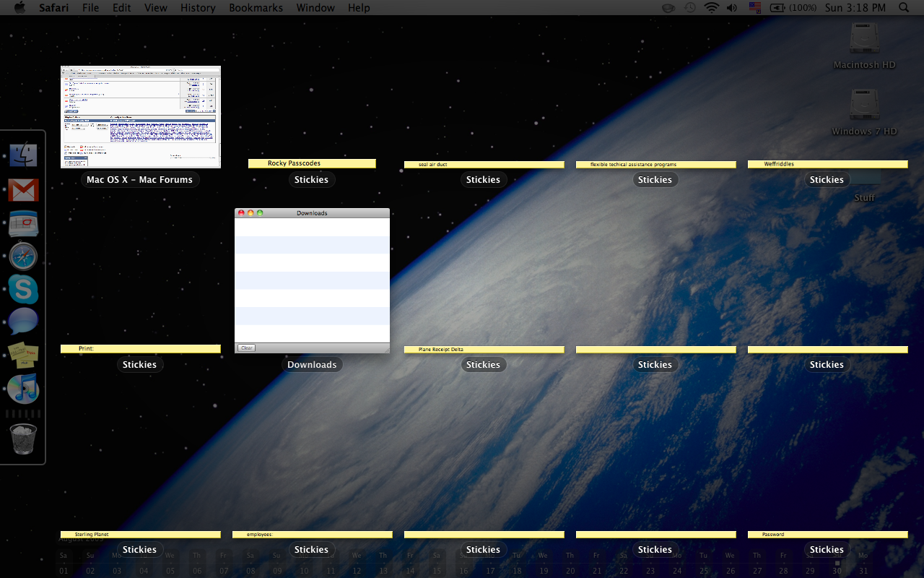Select the Password sticky note
Viewport: 924px width, 578px height.
coord(827,535)
